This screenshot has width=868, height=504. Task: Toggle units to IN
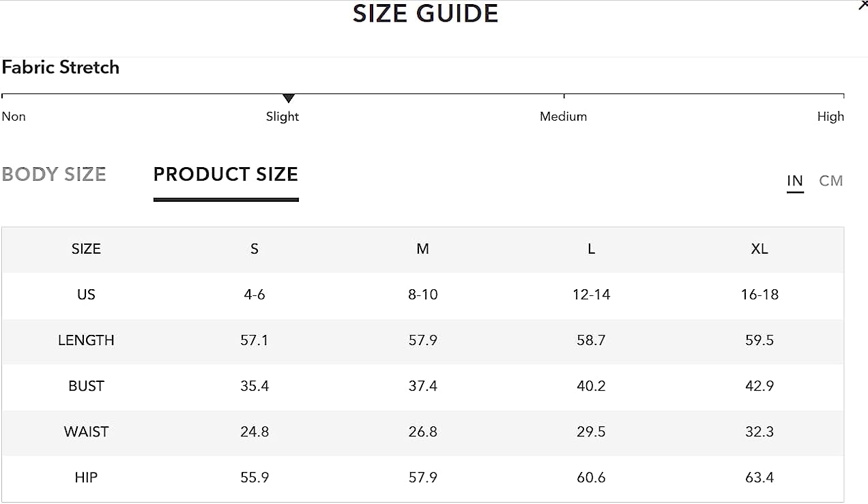point(795,181)
